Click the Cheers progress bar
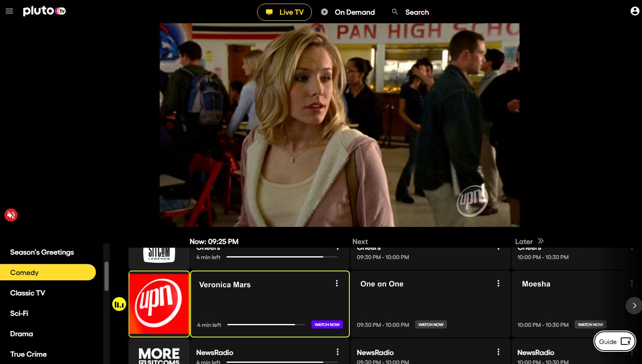 (x=282, y=257)
